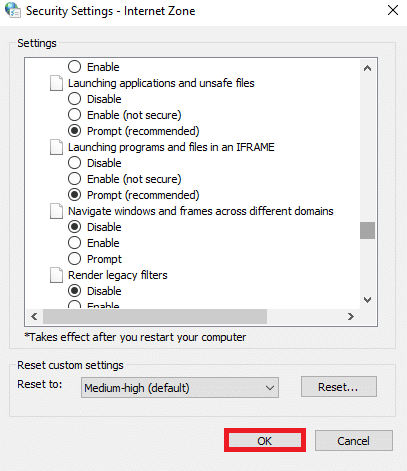Image resolution: width=407 pixels, height=471 pixels.
Task: Select Enable for navigating windows across domains
Action: tap(74, 243)
